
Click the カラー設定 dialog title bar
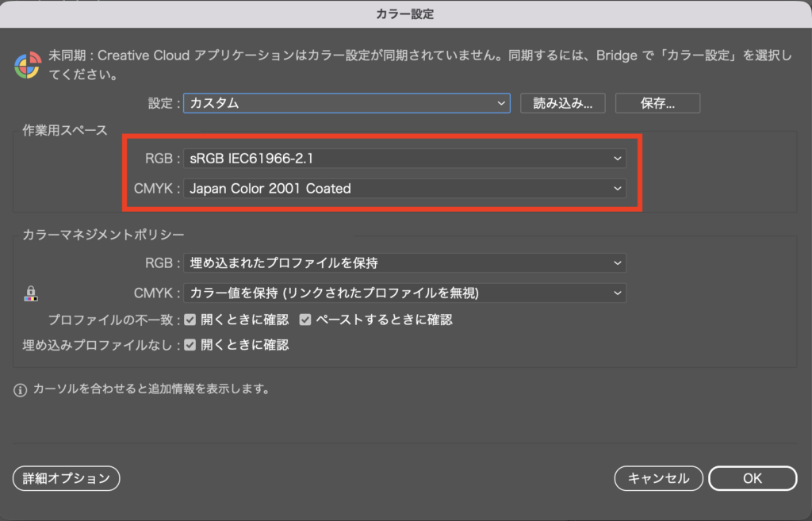[x=405, y=13]
